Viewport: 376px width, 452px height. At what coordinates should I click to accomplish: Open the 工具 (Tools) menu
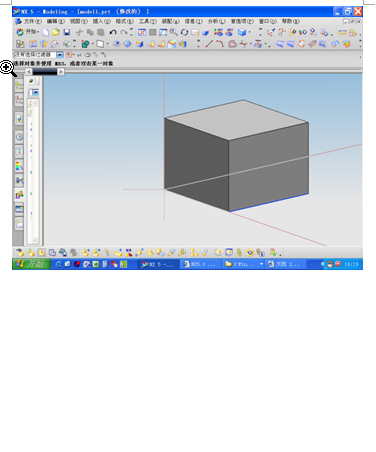click(147, 21)
